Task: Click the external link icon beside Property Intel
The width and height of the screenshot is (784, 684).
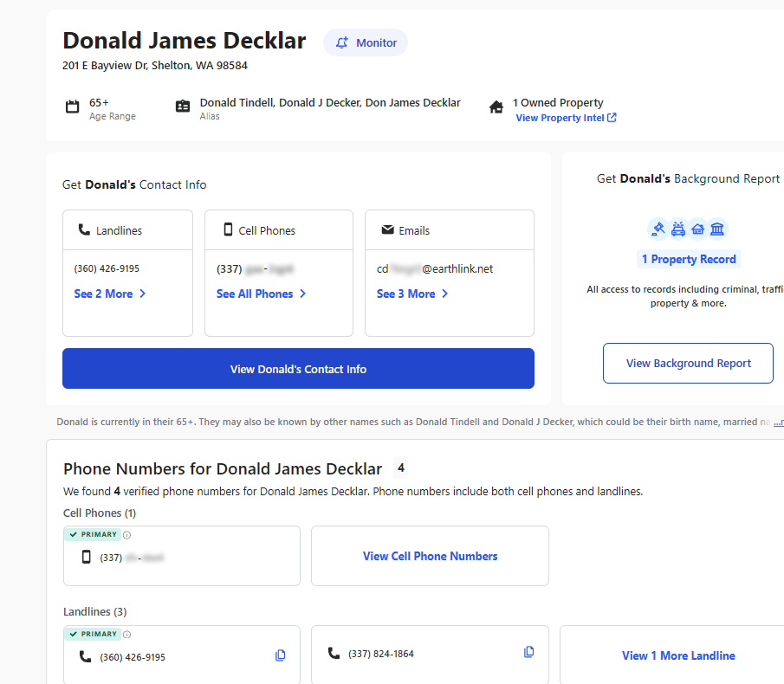Action: [x=612, y=118]
